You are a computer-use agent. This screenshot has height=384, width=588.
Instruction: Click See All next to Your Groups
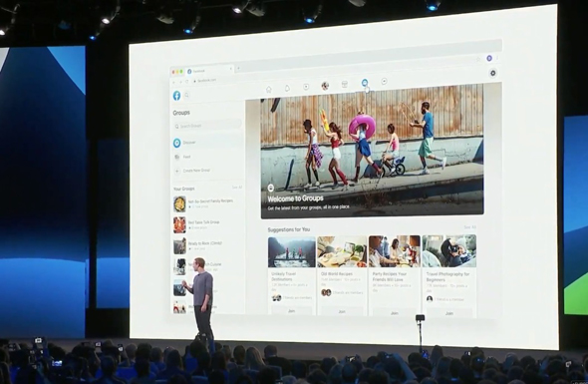(237, 187)
